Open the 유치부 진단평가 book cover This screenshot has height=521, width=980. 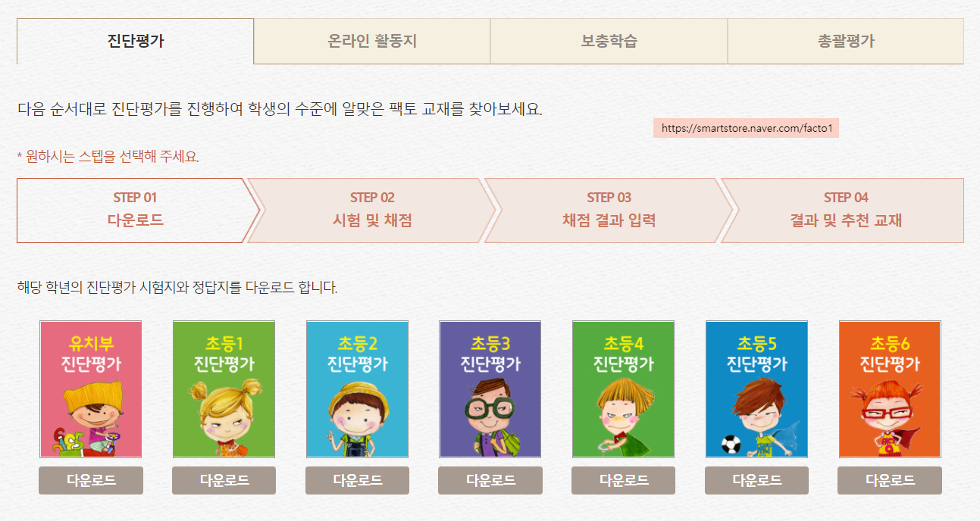point(91,389)
